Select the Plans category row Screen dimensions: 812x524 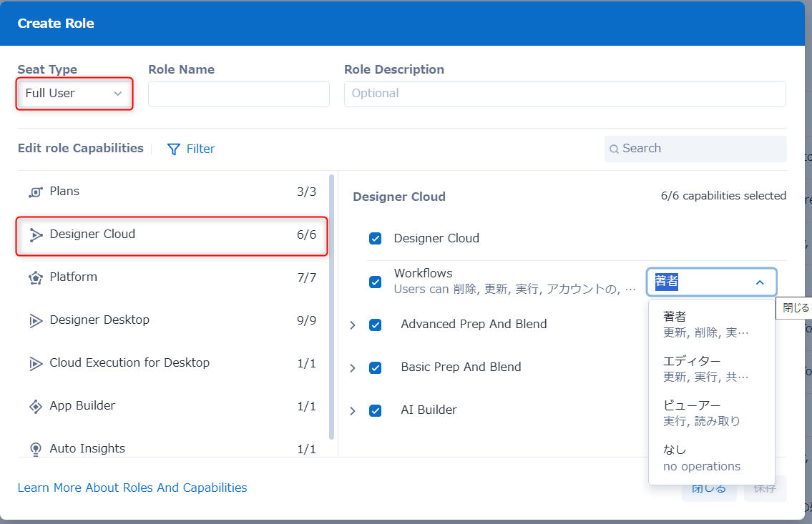pyautogui.click(x=172, y=192)
